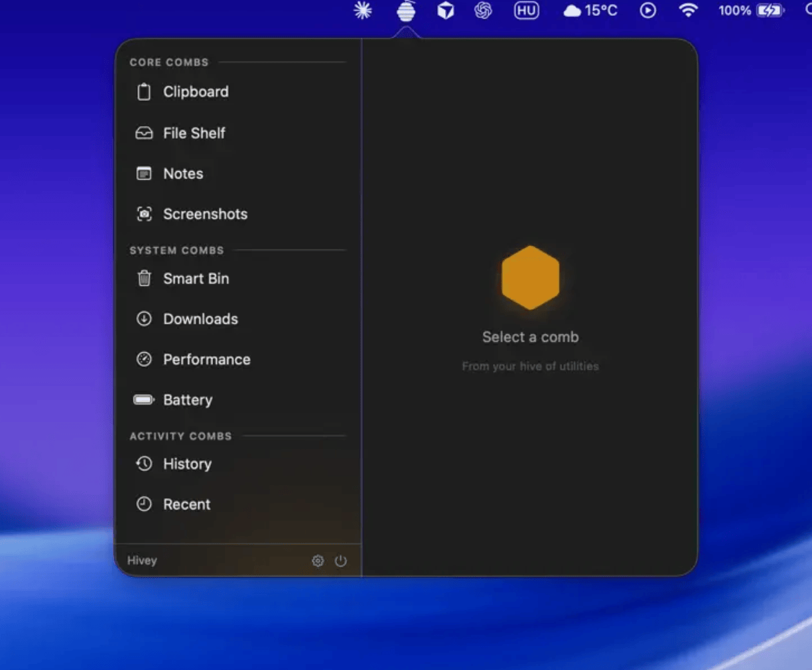Click the 'Select a comb' text
812x670 pixels.
531,337
